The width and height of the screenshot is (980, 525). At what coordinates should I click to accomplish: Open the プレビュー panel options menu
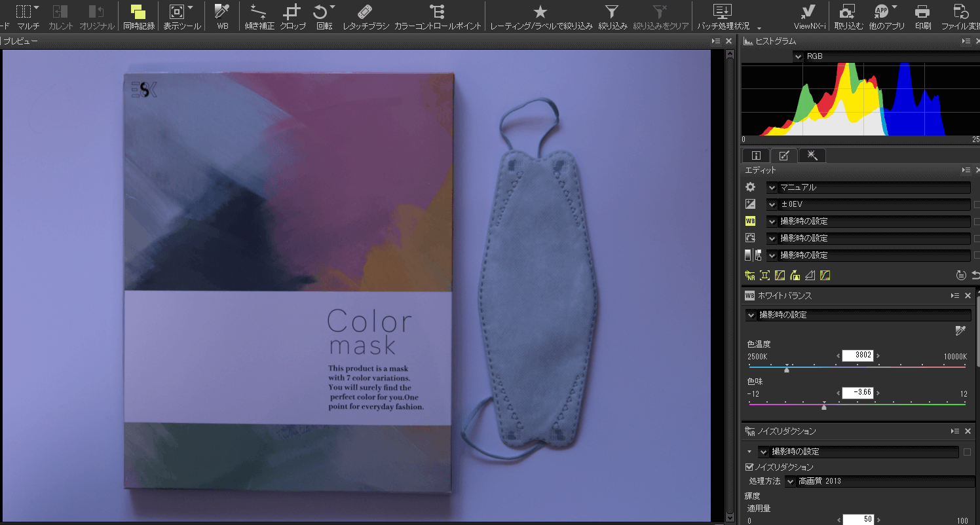click(716, 41)
